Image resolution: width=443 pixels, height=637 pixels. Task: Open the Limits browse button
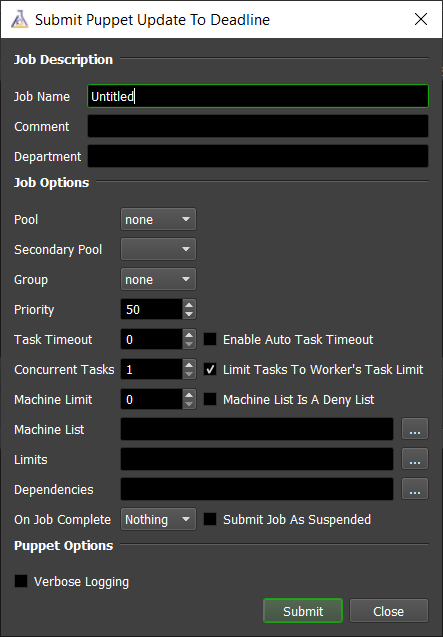(x=415, y=459)
